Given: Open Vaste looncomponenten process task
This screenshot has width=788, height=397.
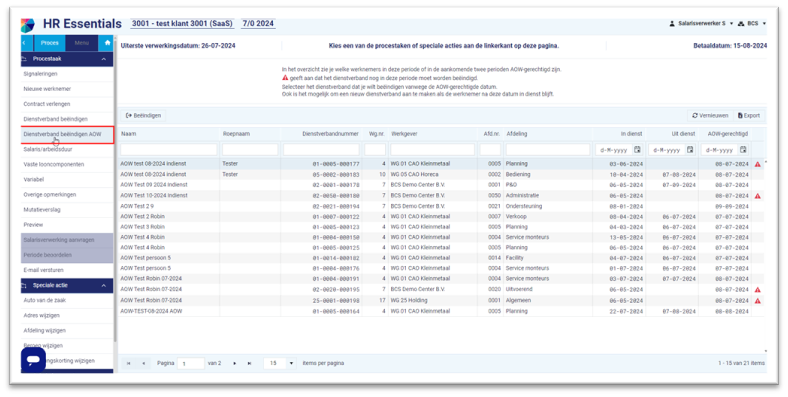Looking at the screenshot, I should [x=67, y=164].
